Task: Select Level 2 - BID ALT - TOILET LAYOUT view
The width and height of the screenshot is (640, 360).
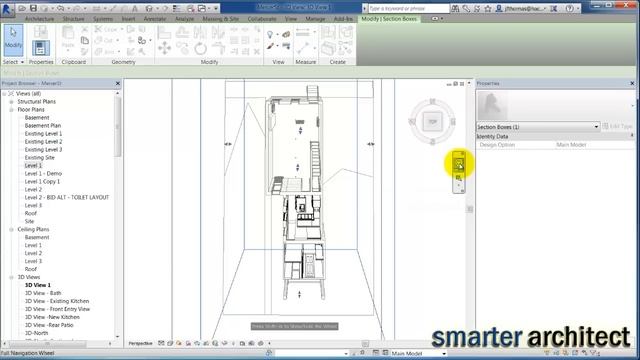Action: pyautogui.click(x=67, y=198)
